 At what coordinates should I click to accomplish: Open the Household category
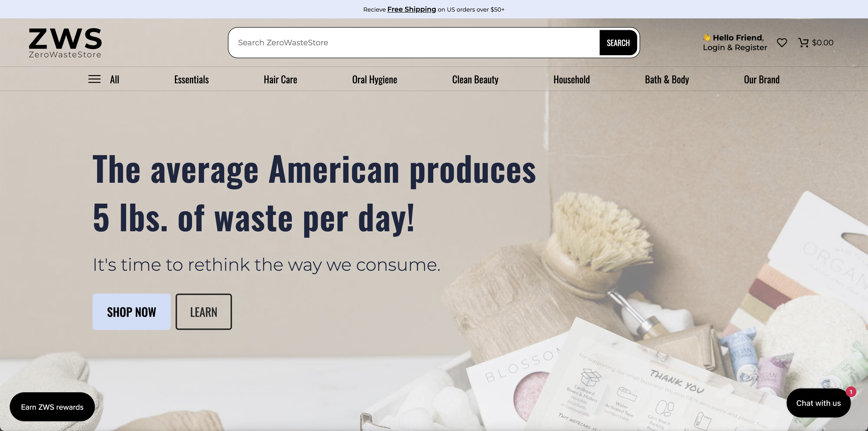571,80
